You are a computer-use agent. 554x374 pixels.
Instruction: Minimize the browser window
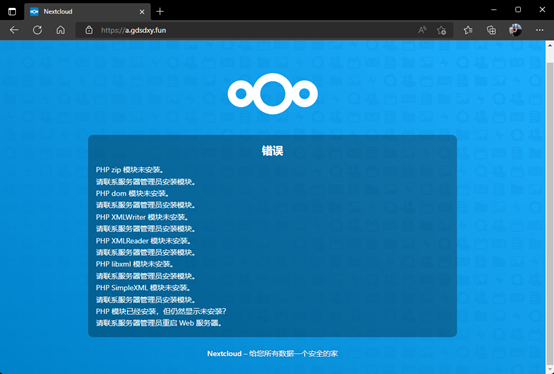coord(494,10)
